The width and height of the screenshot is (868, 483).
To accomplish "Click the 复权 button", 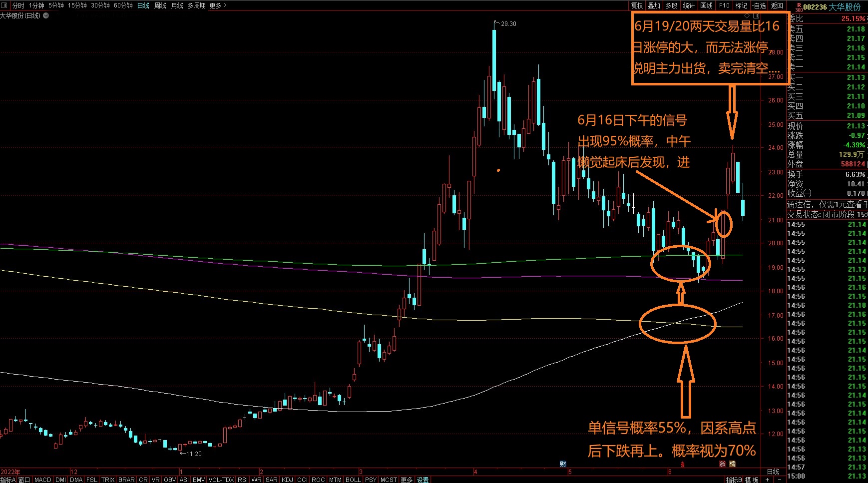I will coord(637,5).
